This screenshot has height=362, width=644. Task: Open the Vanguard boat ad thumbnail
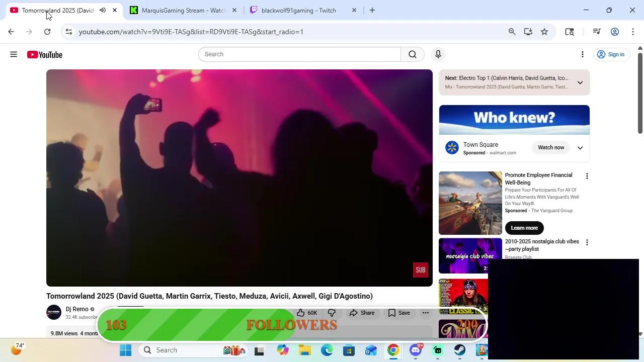tap(470, 203)
